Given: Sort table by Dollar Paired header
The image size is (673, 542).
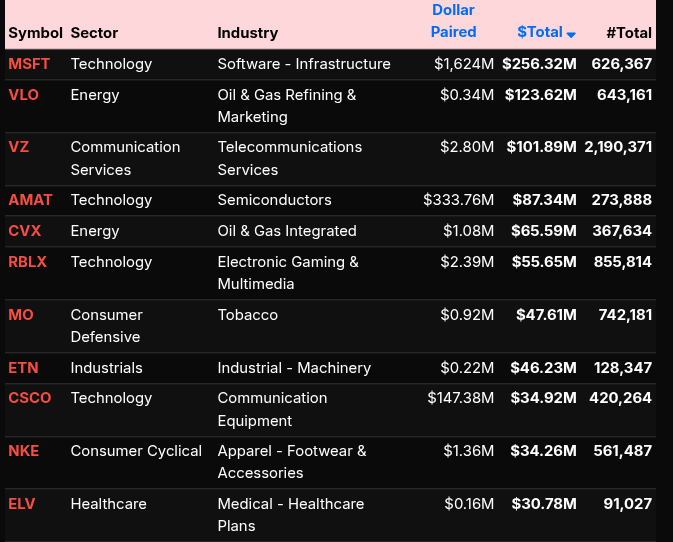Looking at the screenshot, I should (453, 21).
